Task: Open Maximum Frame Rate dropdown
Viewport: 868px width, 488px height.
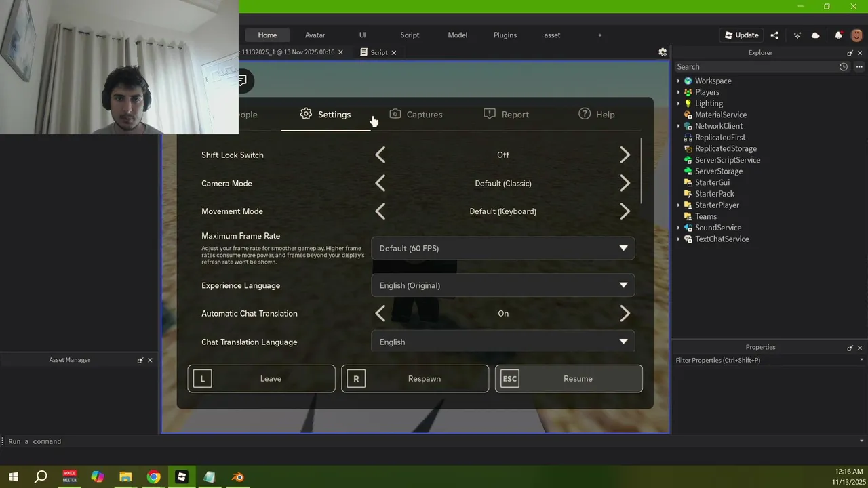Action: [503, 249]
